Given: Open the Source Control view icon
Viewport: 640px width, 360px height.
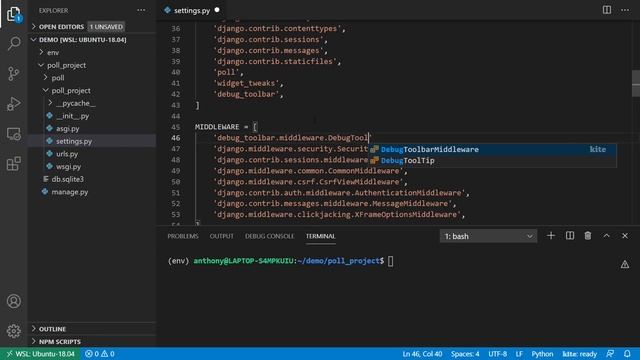Looking at the screenshot, I should point(13,73).
